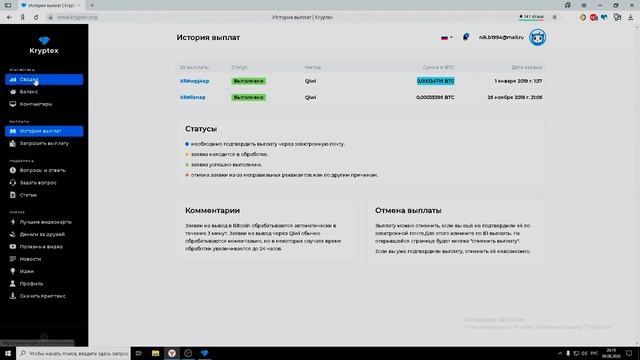Click the Запросить выплату icon
Viewport: 640px width, 360px height.
pos(13,143)
